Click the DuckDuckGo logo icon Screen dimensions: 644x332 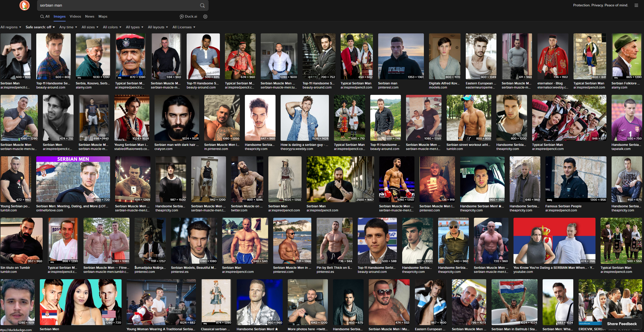pyautogui.click(x=25, y=5)
